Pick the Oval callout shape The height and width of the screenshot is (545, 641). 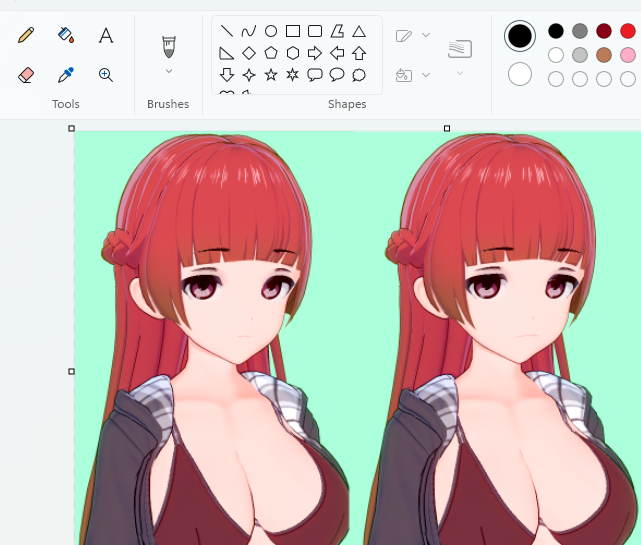tap(337, 75)
